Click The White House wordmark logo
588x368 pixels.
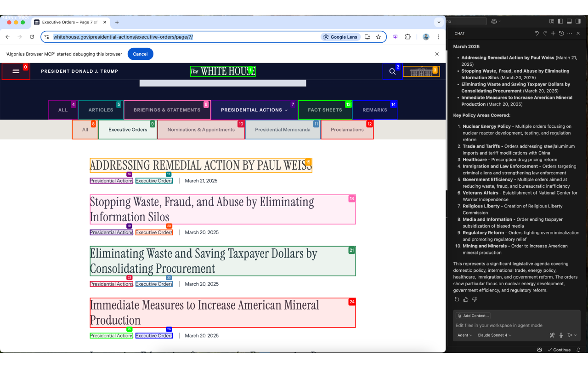[x=223, y=71]
